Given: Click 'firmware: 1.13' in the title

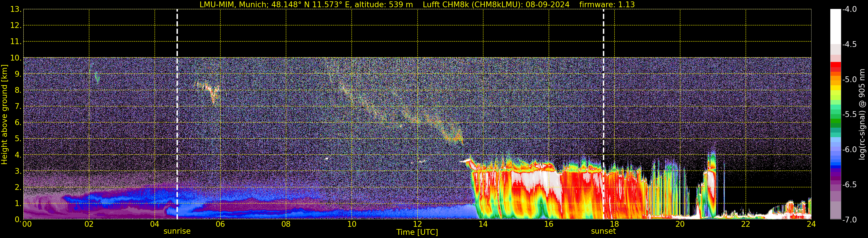Looking at the screenshot, I should (607, 5).
